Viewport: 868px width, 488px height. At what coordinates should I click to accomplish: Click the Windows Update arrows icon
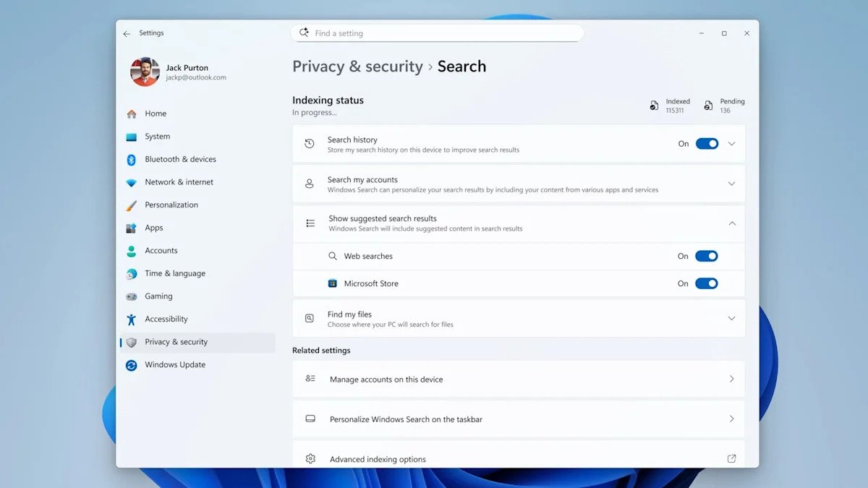point(131,365)
